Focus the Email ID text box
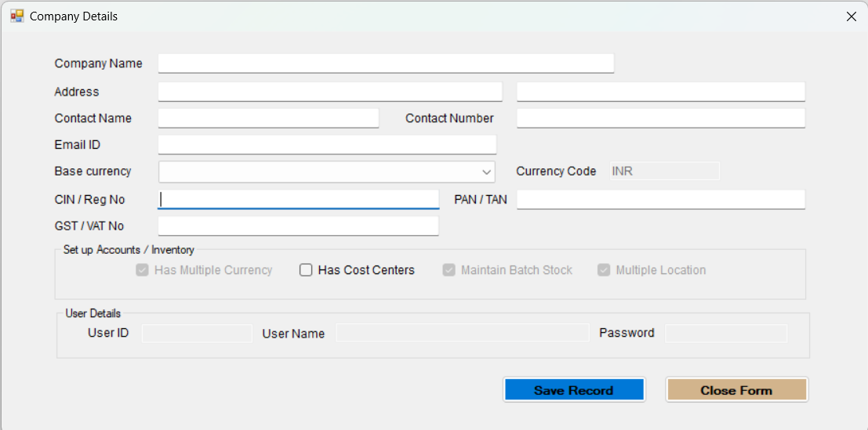 tap(327, 145)
